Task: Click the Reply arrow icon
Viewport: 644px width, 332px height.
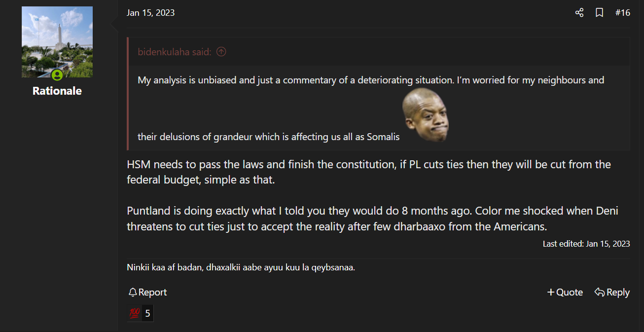Action: pos(600,293)
